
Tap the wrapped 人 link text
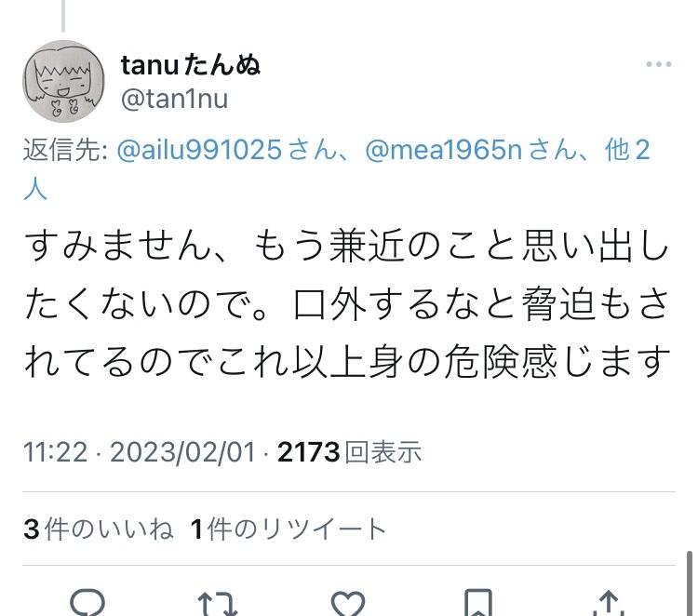(35, 189)
